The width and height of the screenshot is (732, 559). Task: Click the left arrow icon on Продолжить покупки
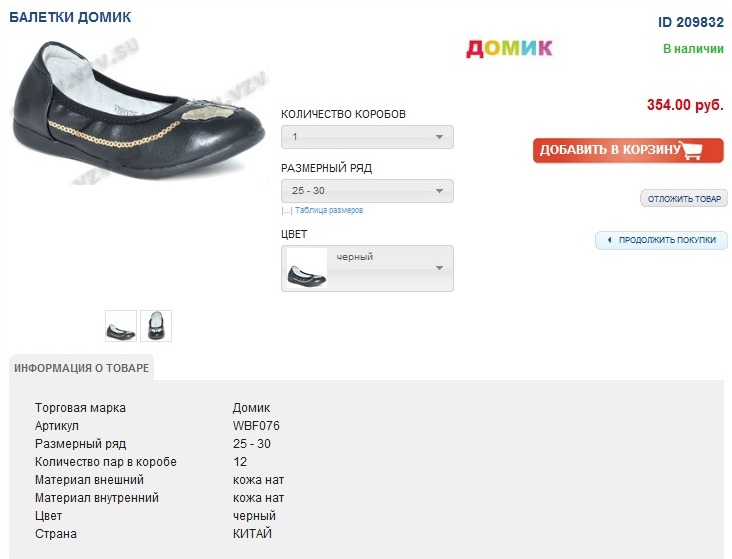click(x=609, y=240)
